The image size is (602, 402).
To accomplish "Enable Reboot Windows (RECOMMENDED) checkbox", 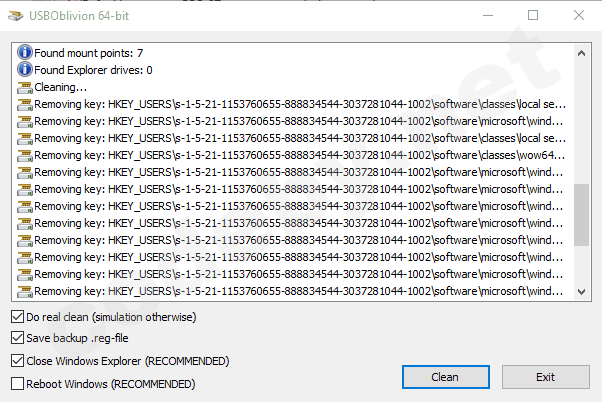I will [x=18, y=384].
